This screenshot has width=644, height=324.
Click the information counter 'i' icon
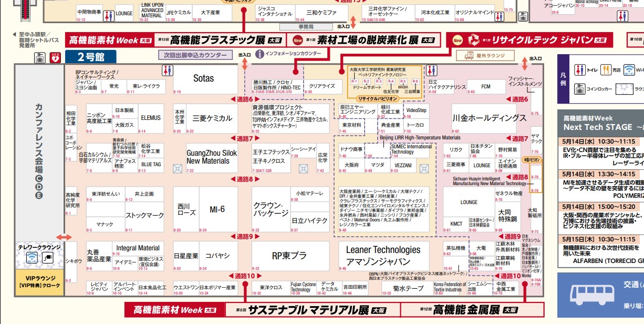(259, 54)
